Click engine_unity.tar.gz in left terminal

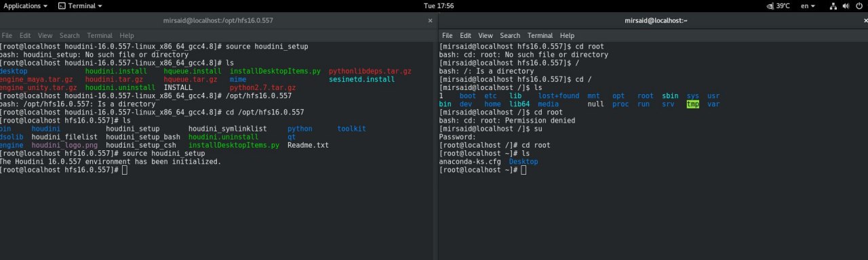click(x=39, y=87)
